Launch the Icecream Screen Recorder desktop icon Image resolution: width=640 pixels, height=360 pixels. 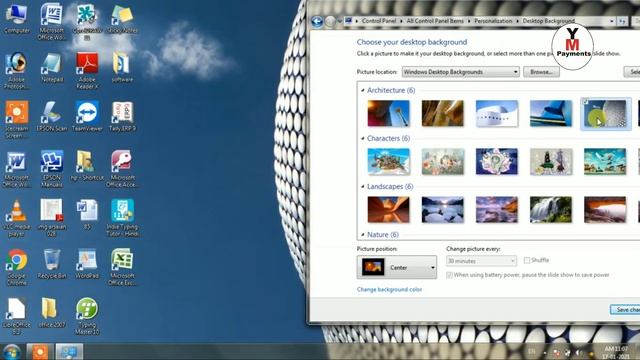pos(17,120)
